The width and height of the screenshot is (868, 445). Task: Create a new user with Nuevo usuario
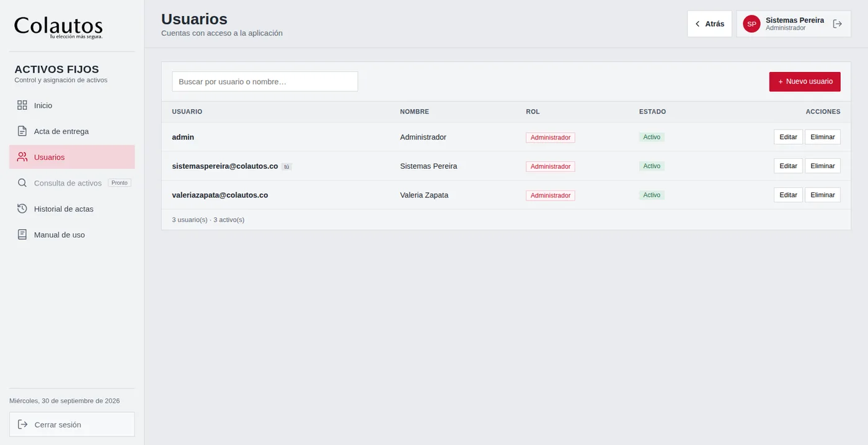(x=805, y=81)
